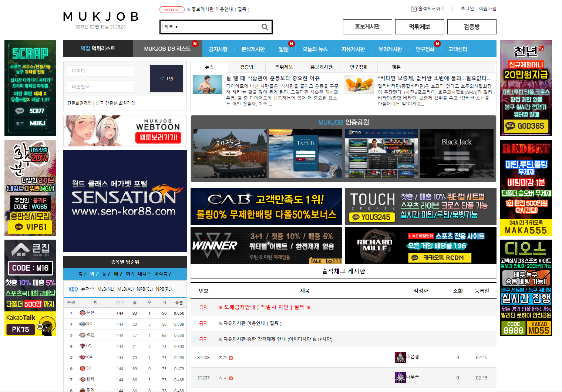This screenshot has width=562, height=392.
Task: Select the MLB(NL) league link
Action: click(x=106, y=289)
